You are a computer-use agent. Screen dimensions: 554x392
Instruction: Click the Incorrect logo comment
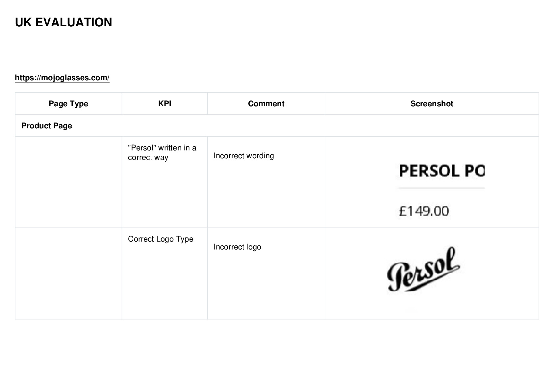tap(237, 247)
